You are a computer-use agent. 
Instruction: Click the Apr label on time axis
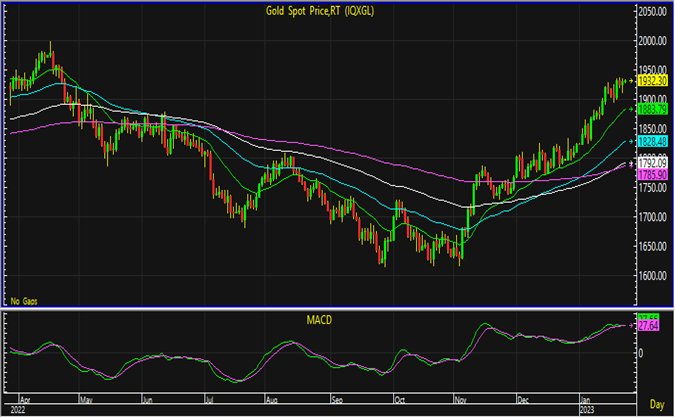24,397
